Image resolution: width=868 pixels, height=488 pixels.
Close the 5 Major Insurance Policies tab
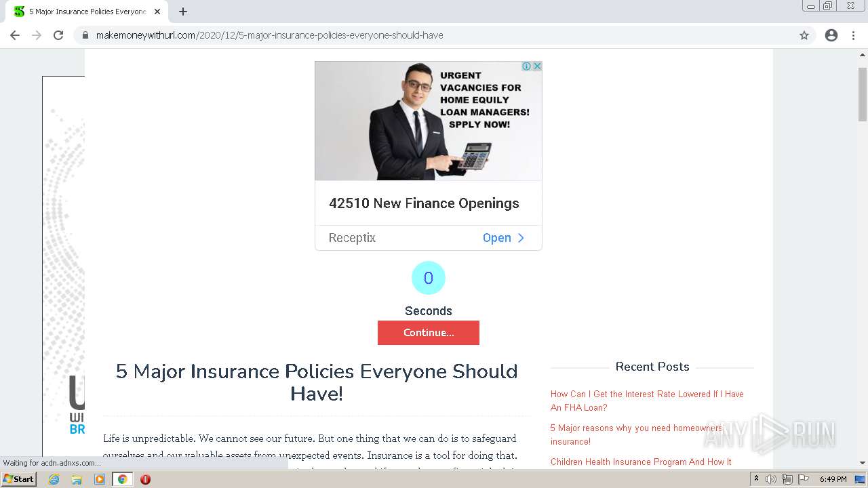click(157, 12)
